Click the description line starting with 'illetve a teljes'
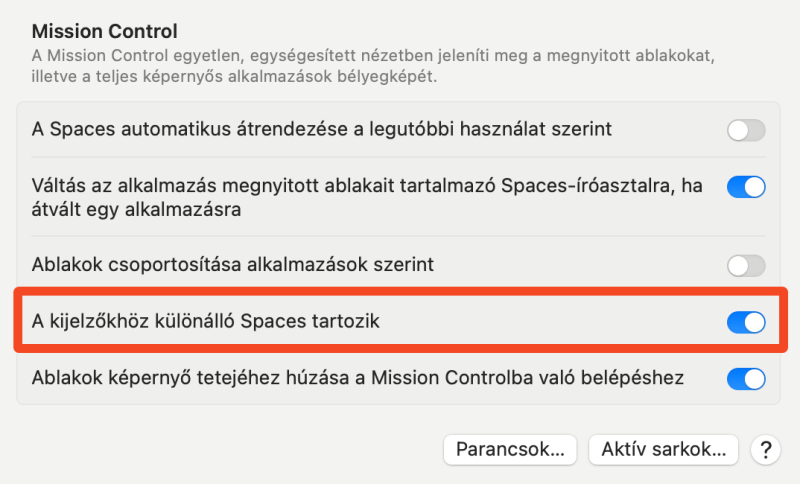This screenshot has height=484, width=800. tap(234, 77)
